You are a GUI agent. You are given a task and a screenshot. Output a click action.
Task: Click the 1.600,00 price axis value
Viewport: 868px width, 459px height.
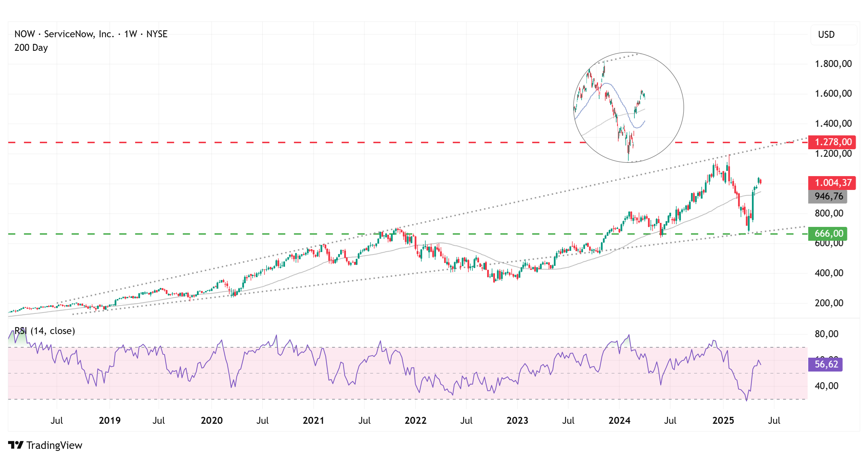point(833,93)
